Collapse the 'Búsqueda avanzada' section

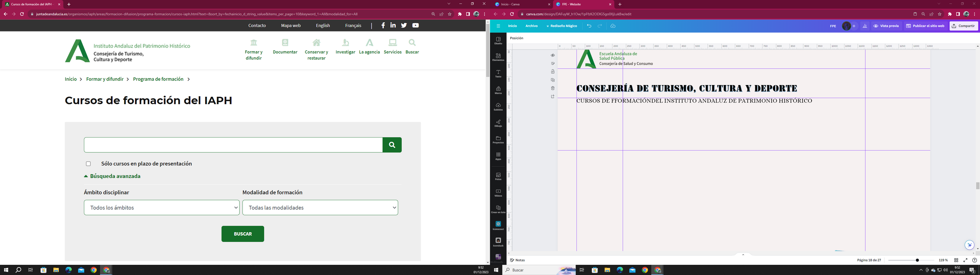pyautogui.click(x=112, y=176)
